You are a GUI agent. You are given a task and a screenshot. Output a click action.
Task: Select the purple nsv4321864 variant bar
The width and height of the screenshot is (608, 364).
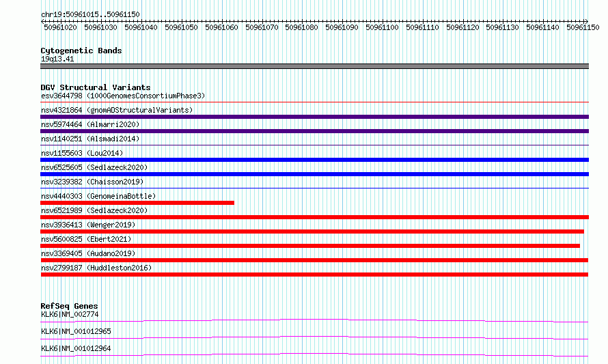click(314, 117)
